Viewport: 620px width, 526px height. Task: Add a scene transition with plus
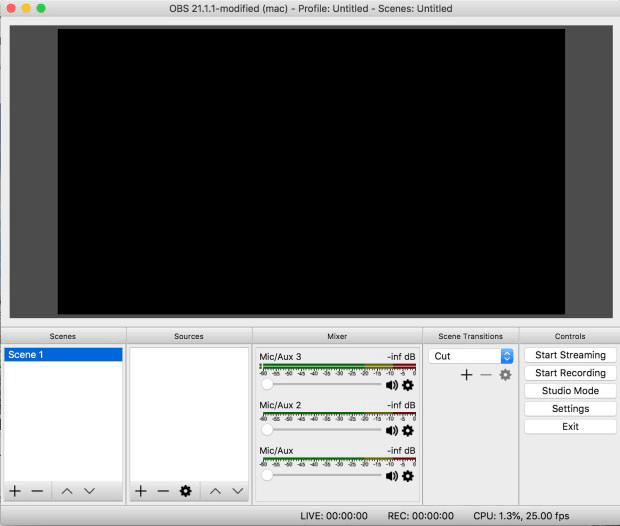pyautogui.click(x=467, y=375)
